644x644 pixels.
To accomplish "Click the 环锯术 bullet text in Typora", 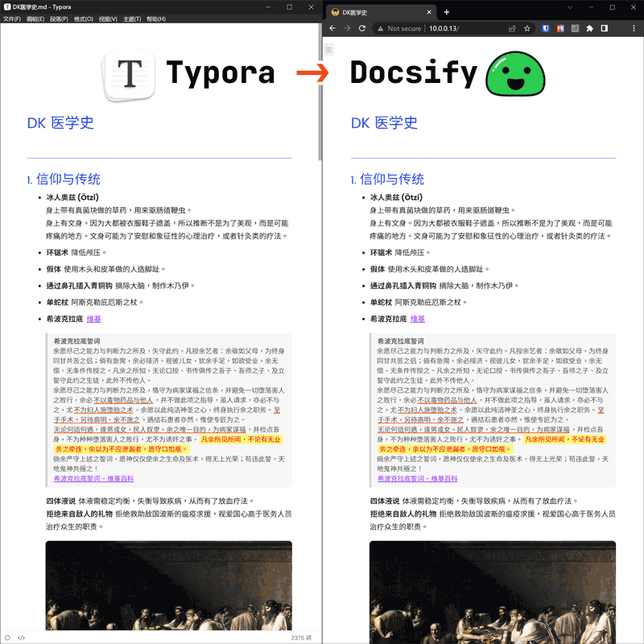I will (x=57, y=253).
